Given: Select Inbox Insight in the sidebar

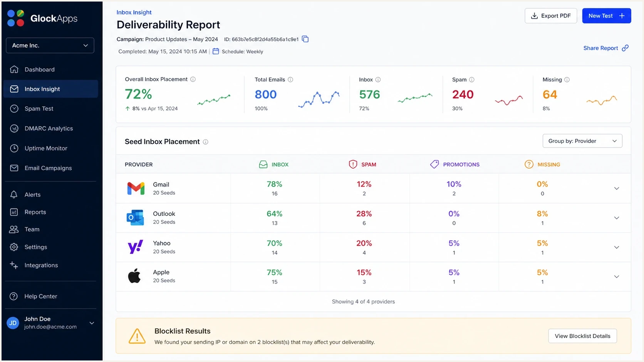Looking at the screenshot, I should pyautogui.click(x=50, y=89).
